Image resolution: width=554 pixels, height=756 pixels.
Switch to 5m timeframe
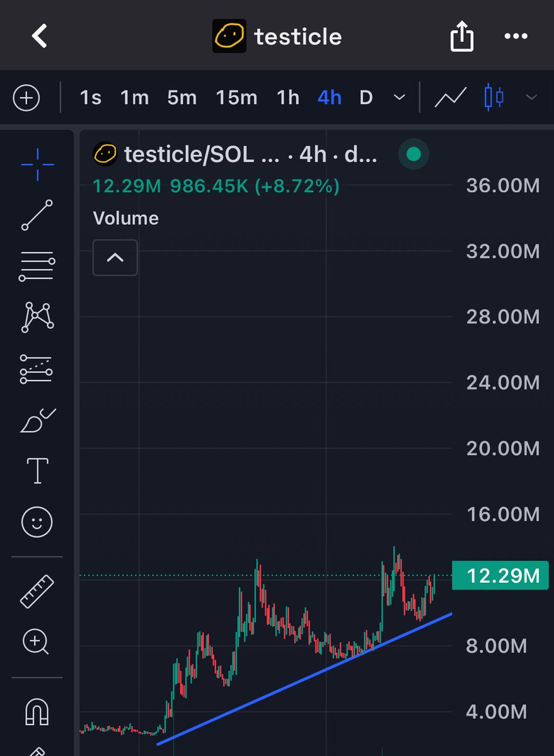pyautogui.click(x=182, y=98)
